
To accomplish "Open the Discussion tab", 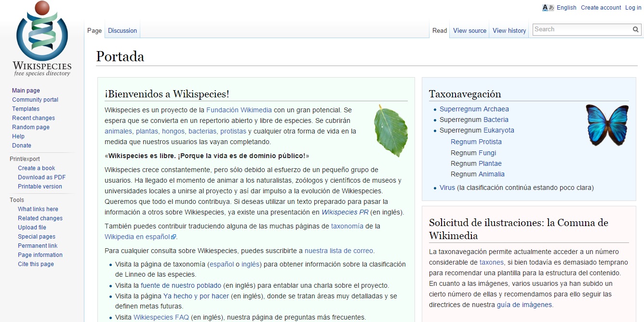I will (122, 30).
